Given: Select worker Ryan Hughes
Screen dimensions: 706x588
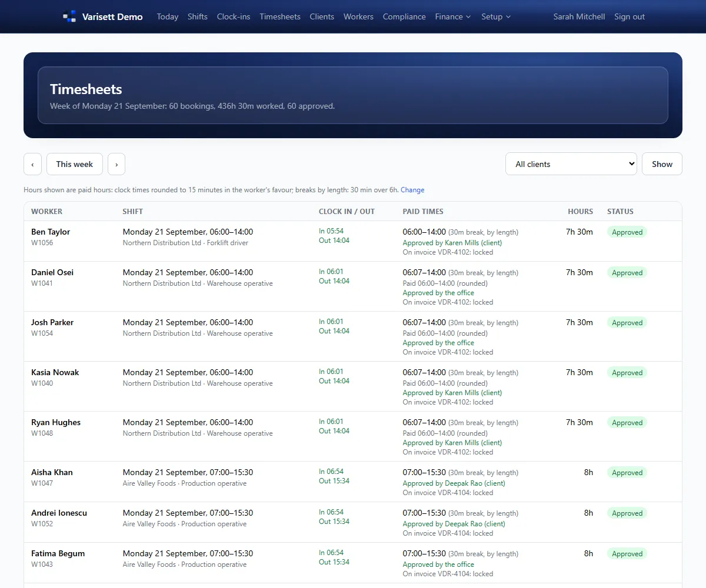Looking at the screenshot, I should (56, 422).
